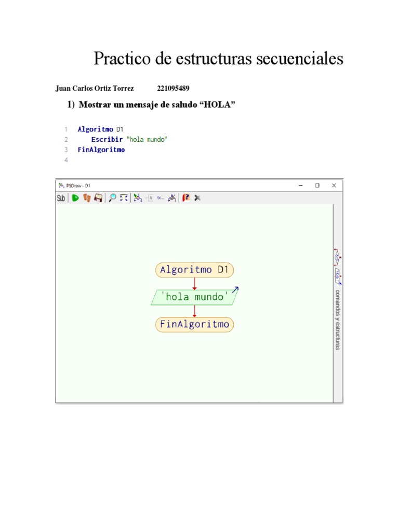This screenshot has height=532, width=399.
Task: Click the magnifying glass zoom icon
Action: [112, 198]
